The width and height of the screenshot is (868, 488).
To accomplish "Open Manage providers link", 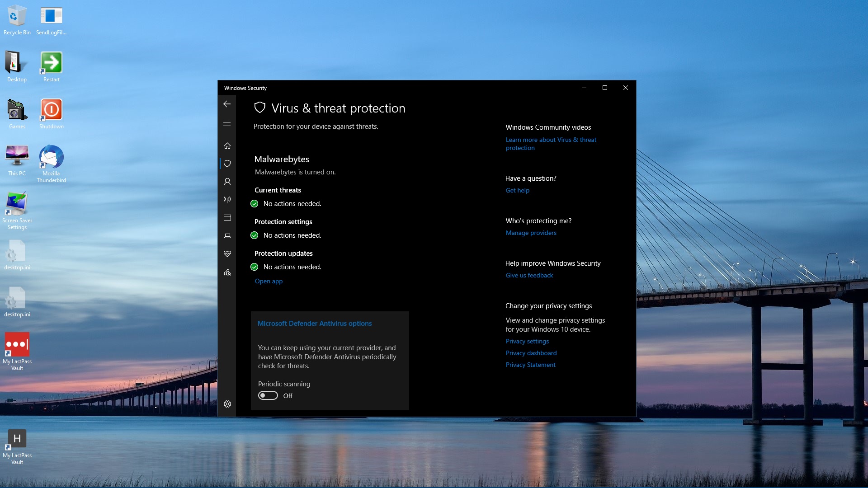I will (531, 233).
